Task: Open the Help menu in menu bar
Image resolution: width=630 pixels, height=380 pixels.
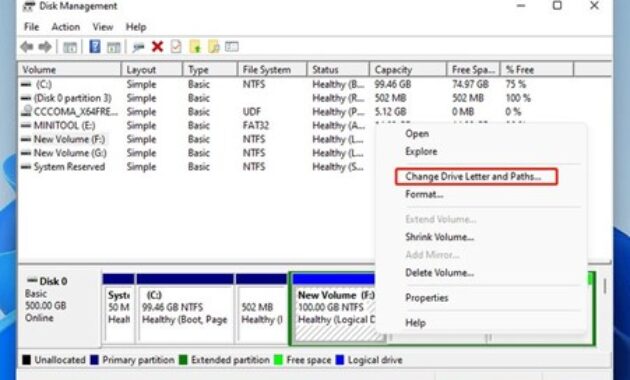Action: point(136,27)
